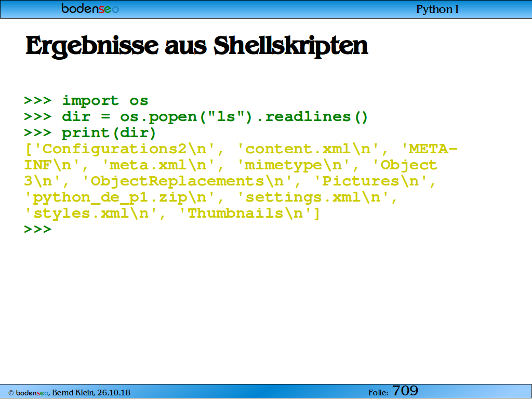Viewport: 532px width, 399px height.
Task: Click the output text 'meta.xml\n'
Action: point(158,165)
